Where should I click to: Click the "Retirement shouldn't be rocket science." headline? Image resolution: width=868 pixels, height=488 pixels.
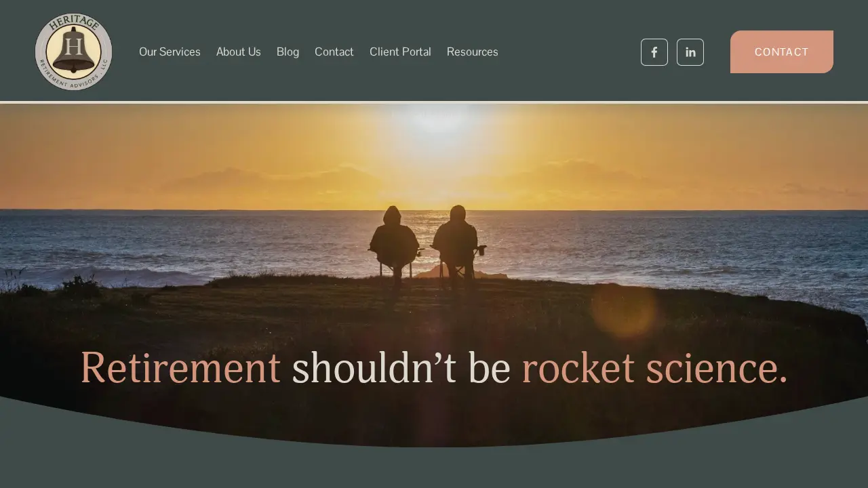click(x=434, y=368)
